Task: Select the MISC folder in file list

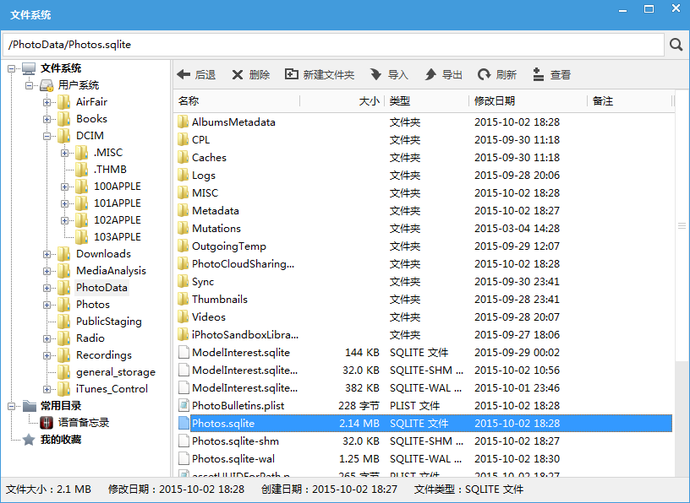Action: coord(205,193)
